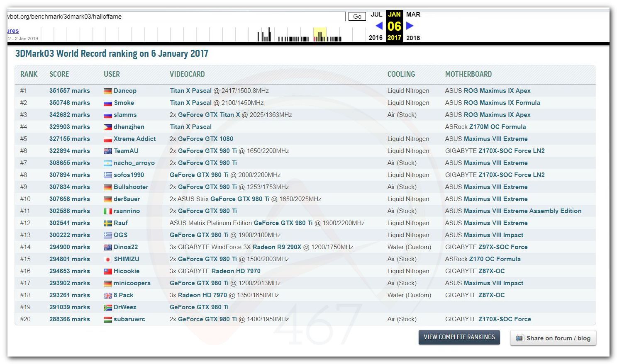Click the 3DMark03 World Record ranking heading
The width and height of the screenshot is (617, 364).
[112, 53]
